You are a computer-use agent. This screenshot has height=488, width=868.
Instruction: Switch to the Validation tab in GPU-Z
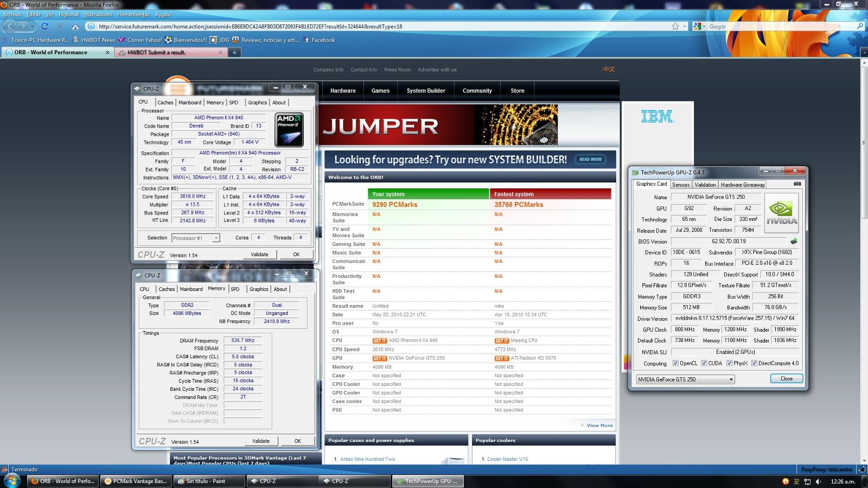(x=705, y=185)
